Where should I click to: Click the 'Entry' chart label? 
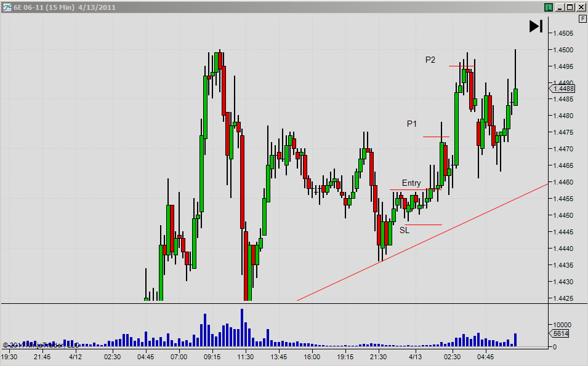(x=411, y=183)
